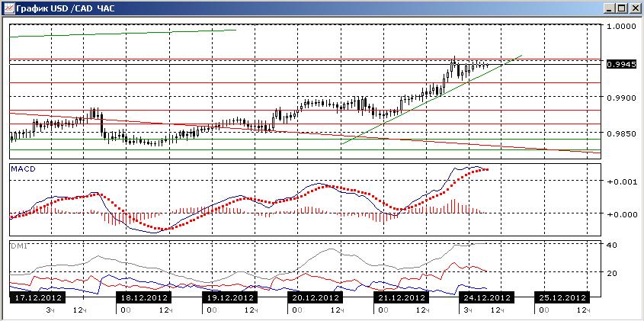The image size is (644, 321).
Task: Select the 25.12.2012 date marker
Action: tap(561, 297)
